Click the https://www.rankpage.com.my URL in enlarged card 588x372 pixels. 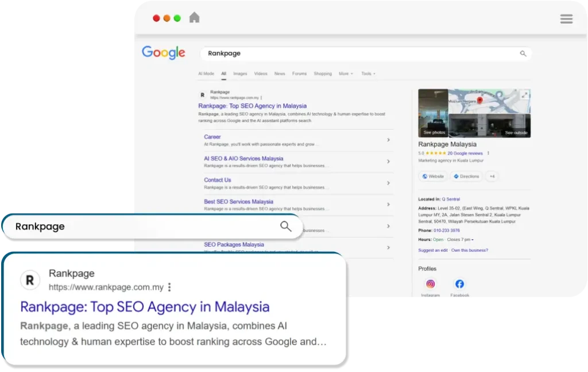[106, 287]
